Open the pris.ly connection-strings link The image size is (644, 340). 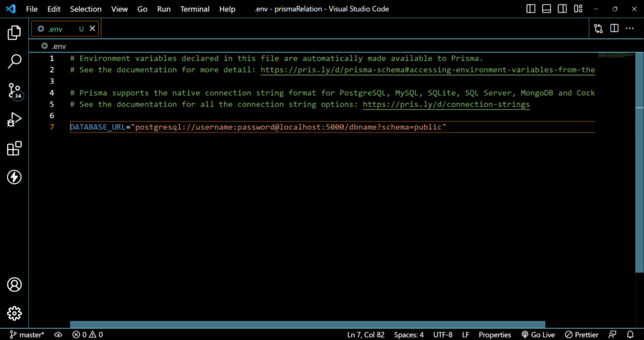[x=447, y=104]
